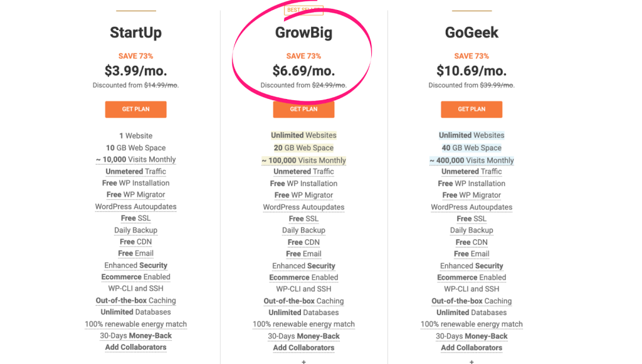Click the Best Seller badge above GrowBig
This screenshot has height=364, width=642.
(304, 11)
